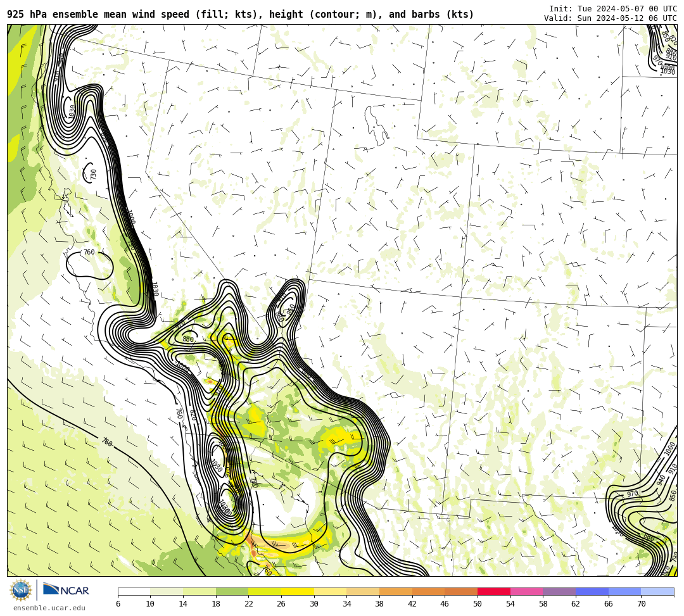
Task: Click the 54-58 kts pink swatch
Action: (x=526, y=591)
